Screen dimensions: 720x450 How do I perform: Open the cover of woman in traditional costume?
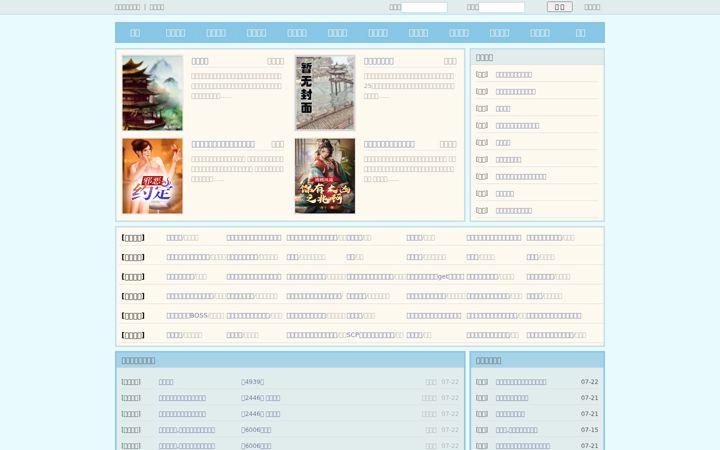click(x=325, y=176)
